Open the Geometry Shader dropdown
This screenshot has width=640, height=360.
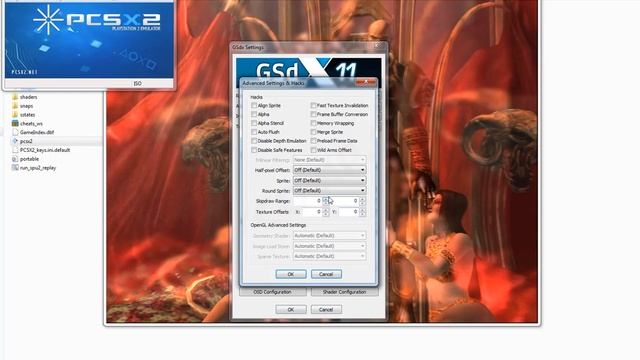click(x=329, y=236)
